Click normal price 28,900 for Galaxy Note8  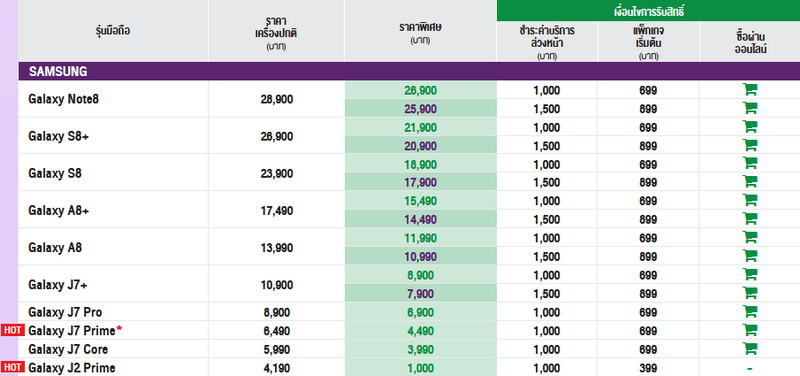[x=277, y=99]
